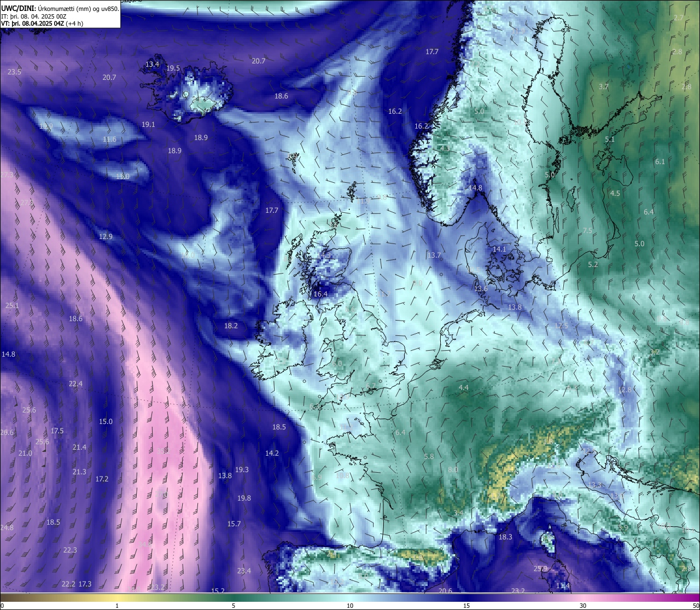Click the 18.3 value in the Mediterranean
The image size is (700, 610).
click(505, 537)
